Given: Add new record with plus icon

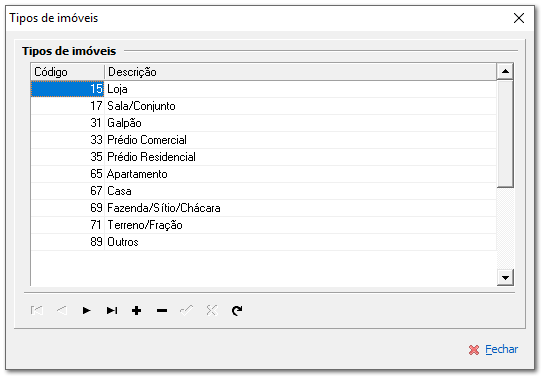Looking at the screenshot, I should pyautogui.click(x=137, y=310).
